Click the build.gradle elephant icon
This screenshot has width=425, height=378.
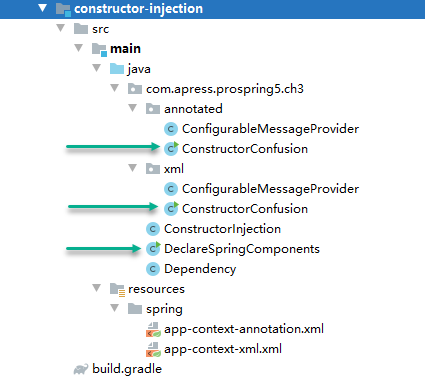click(x=81, y=369)
